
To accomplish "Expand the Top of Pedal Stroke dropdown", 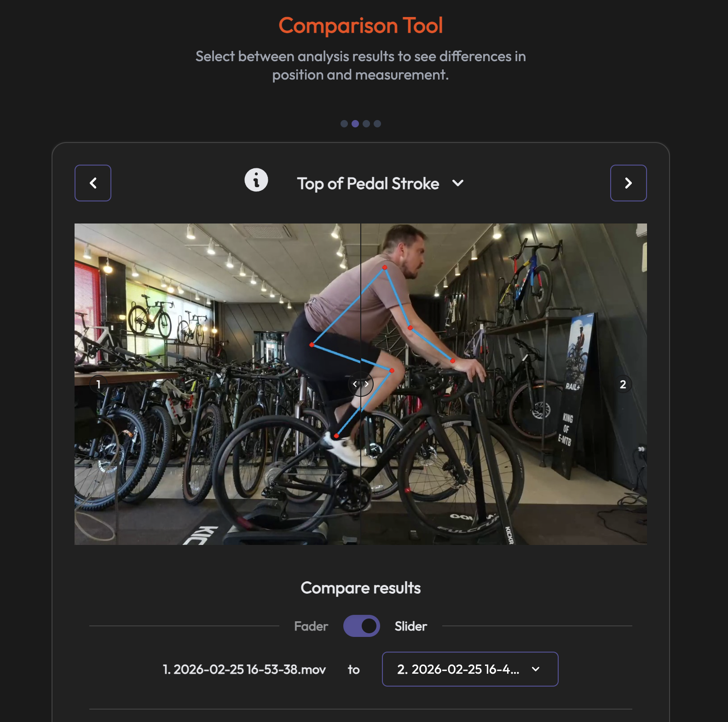I will tap(380, 183).
